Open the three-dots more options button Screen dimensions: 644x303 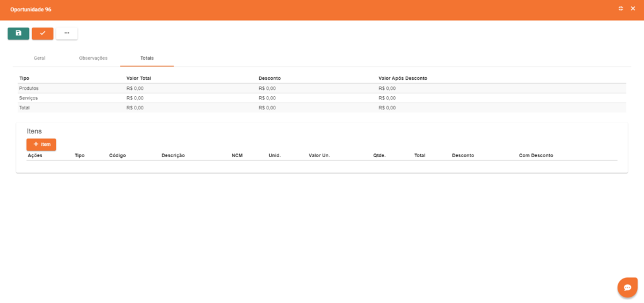[67, 33]
